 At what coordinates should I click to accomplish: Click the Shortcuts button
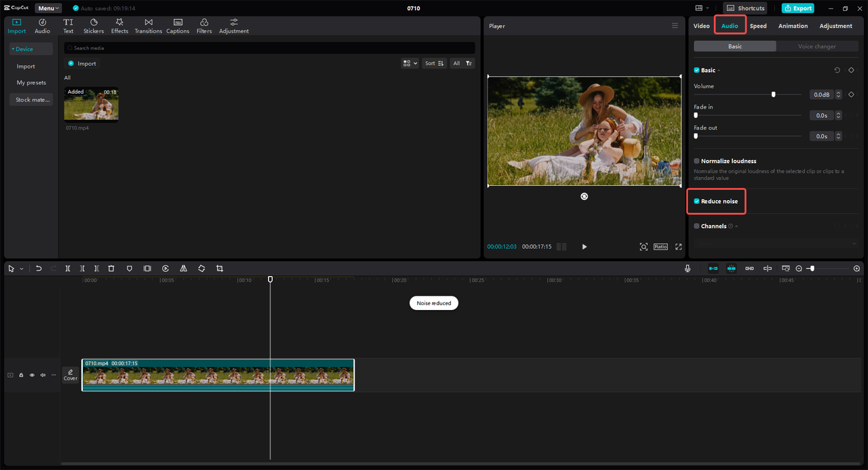pos(745,8)
